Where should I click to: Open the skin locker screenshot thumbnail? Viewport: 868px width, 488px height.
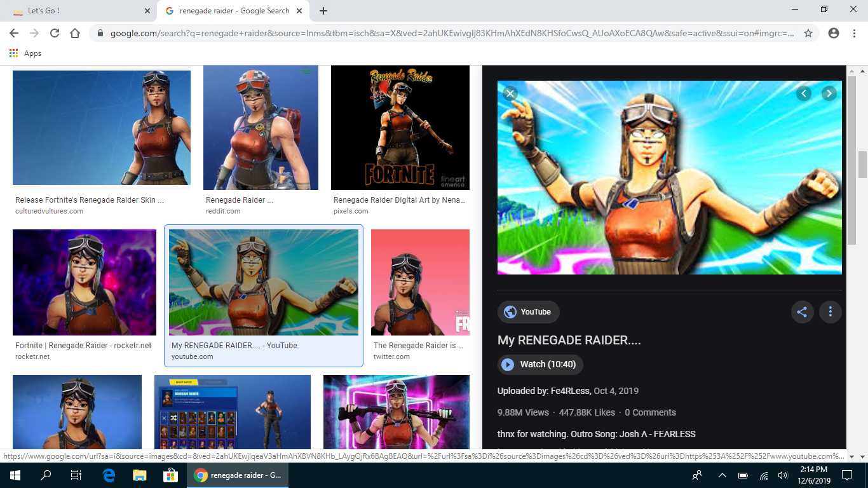[233, 412]
